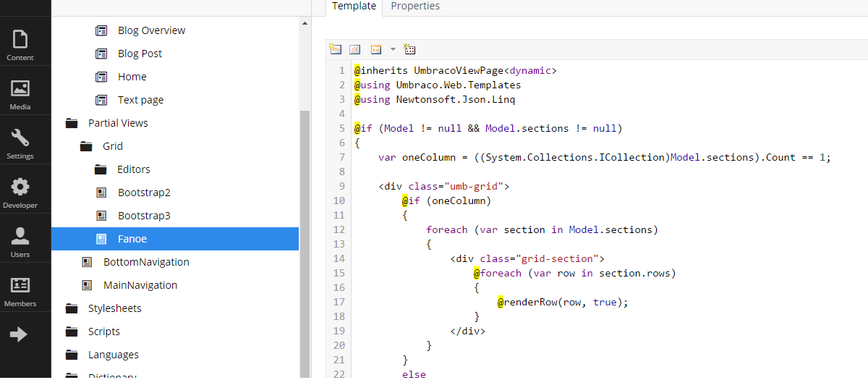The height and width of the screenshot is (380, 868).
Task: Click the '@using Newtonsoft.Json.Linq' code line
Action: pyautogui.click(x=435, y=99)
